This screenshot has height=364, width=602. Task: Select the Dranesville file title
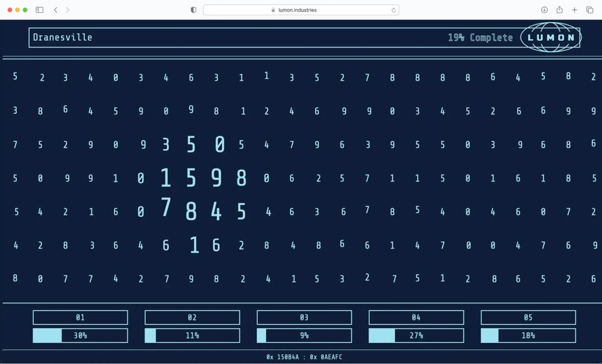(x=63, y=38)
